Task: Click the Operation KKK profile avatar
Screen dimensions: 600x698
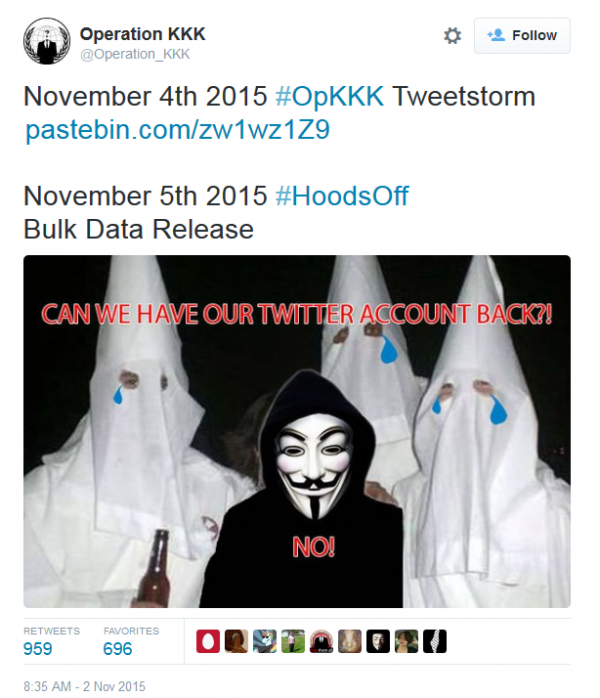Action: click(x=47, y=41)
